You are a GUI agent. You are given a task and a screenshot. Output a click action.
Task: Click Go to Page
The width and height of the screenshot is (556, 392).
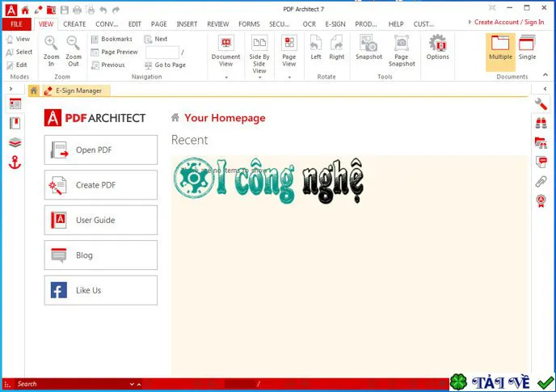tap(165, 65)
